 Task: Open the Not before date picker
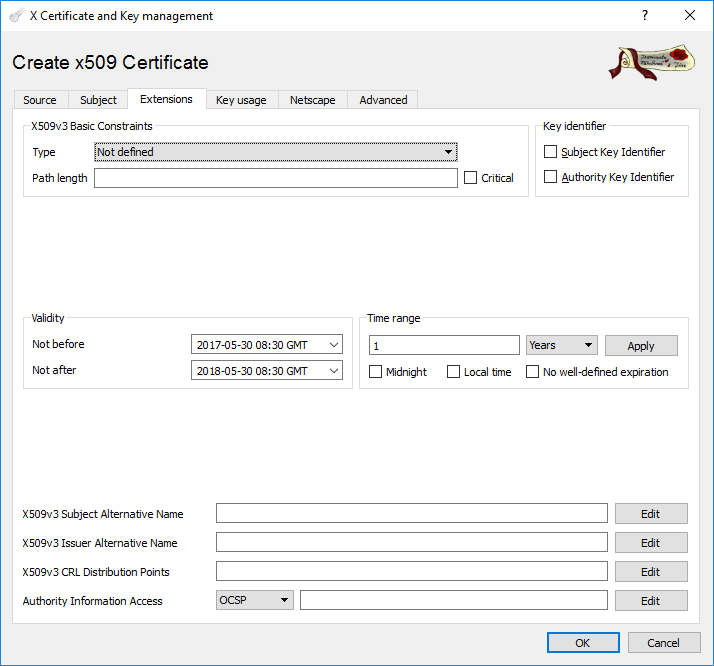(x=333, y=345)
